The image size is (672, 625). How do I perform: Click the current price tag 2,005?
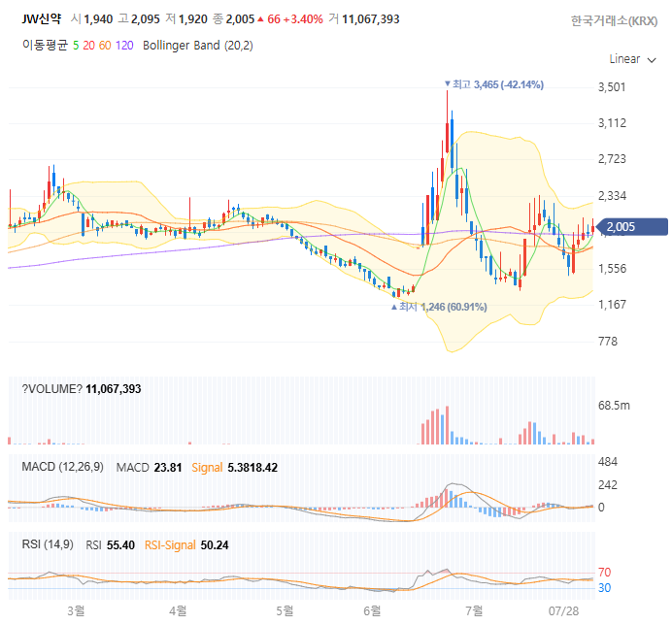click(632, 226)
